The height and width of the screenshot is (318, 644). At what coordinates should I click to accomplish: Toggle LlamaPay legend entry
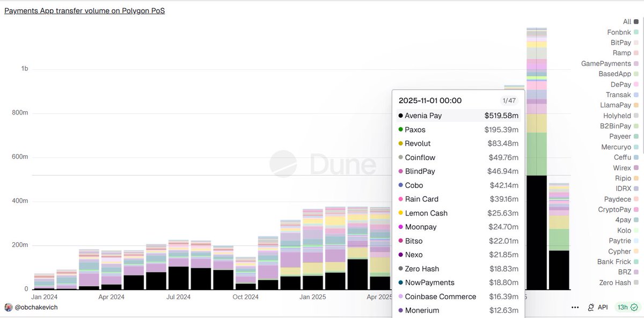(619, 105)
